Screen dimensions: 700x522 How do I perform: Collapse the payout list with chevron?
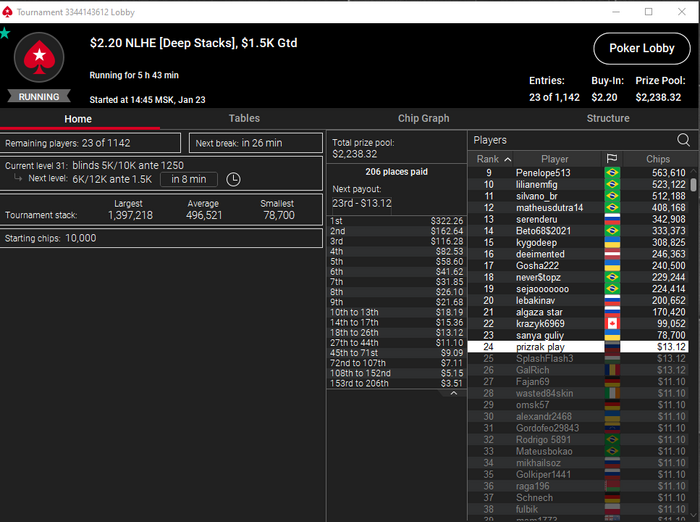454,393
